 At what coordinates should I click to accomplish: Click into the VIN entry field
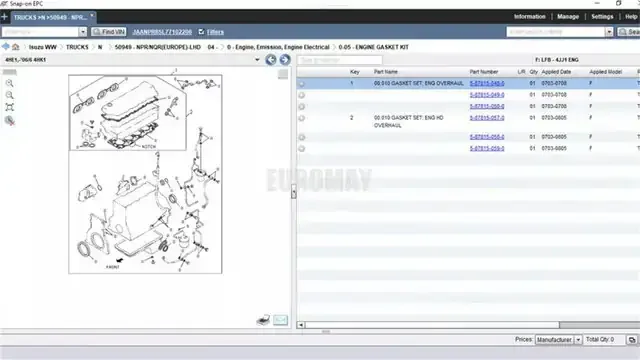pos(40,32)
